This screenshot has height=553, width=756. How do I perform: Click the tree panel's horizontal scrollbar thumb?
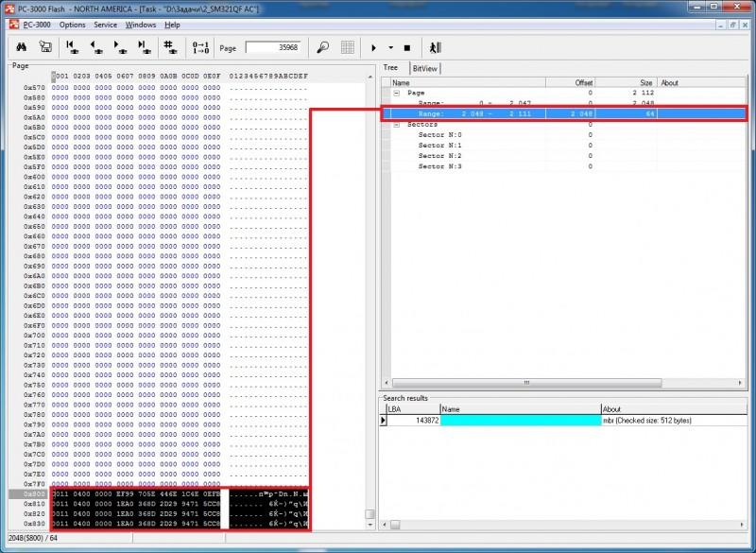(526, 383)
